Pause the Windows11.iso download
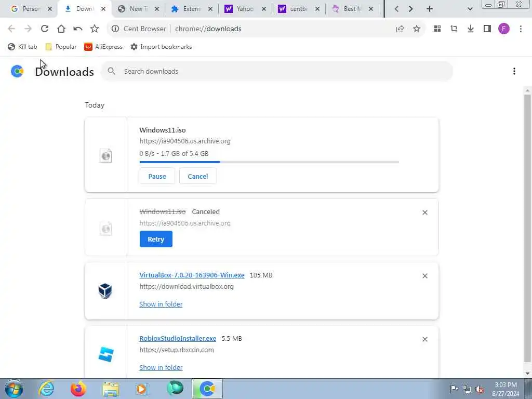This screenshot has width=532, height=399. (157, 176)
